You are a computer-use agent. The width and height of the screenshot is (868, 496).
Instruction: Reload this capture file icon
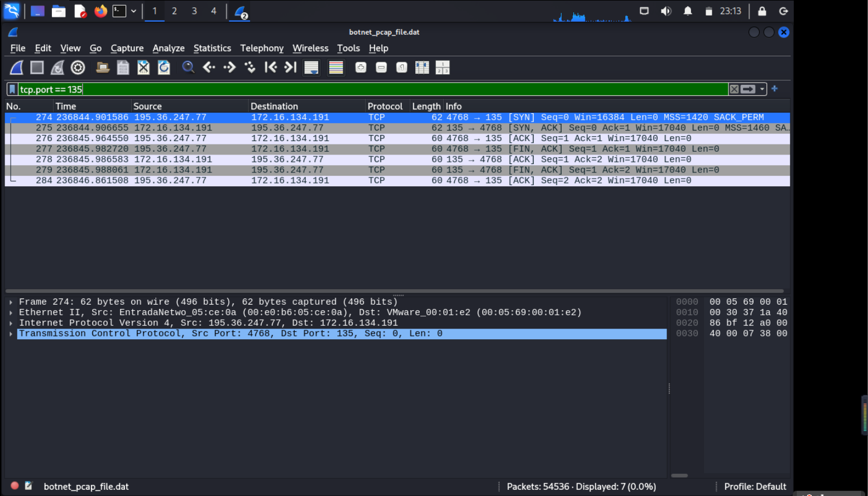(x=164, y=68)
